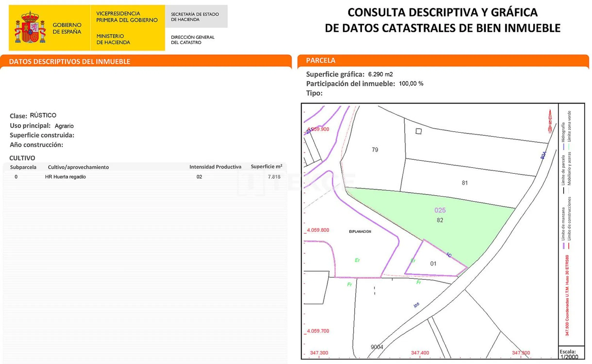Click the 9004 label on the map

tap(376, 347)
